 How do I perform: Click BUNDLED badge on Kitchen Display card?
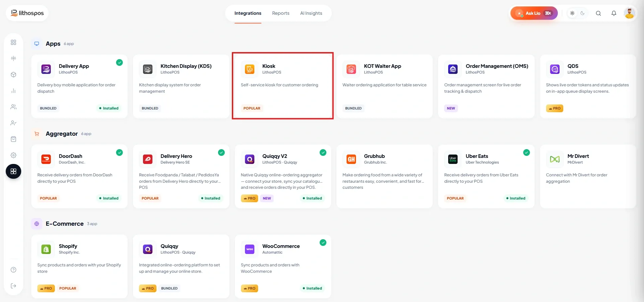150,108
